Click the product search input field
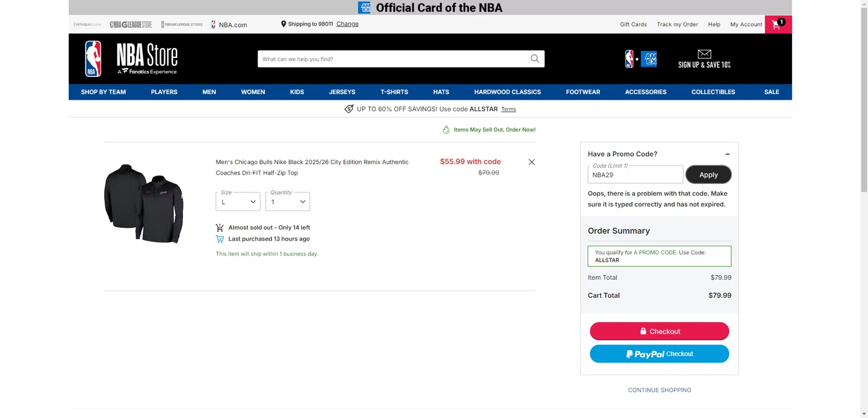Screen dimensions: 868x418 pyautogui.click(x=393, y=59)
